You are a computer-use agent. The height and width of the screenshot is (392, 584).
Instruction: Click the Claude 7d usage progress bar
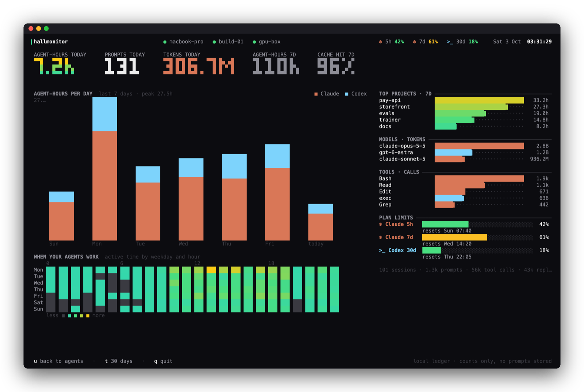point(478,237)
